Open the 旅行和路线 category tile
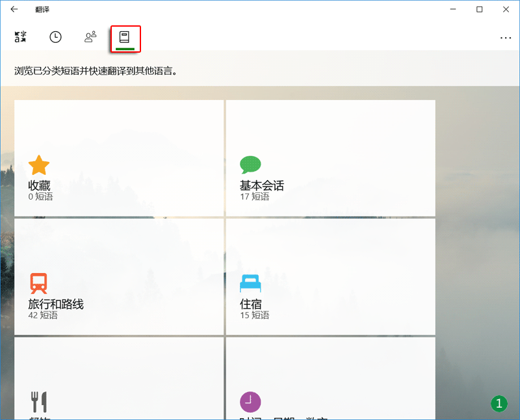Screen dimensions: 520x420 pyautogui.click(x=119, y=277)
